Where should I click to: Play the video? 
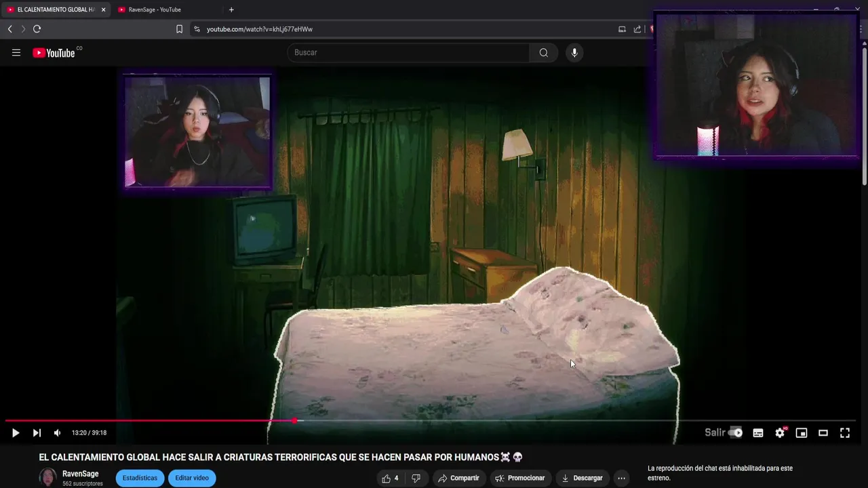click(15, 432)
